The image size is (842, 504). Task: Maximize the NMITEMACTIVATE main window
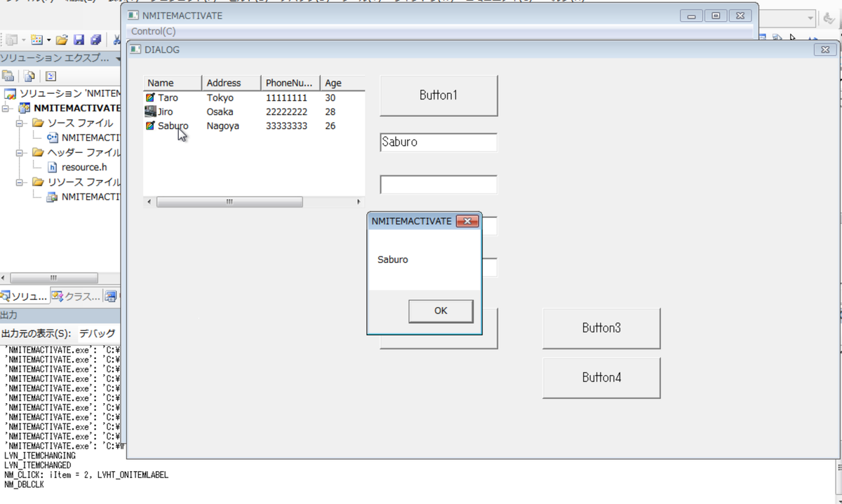715,15
